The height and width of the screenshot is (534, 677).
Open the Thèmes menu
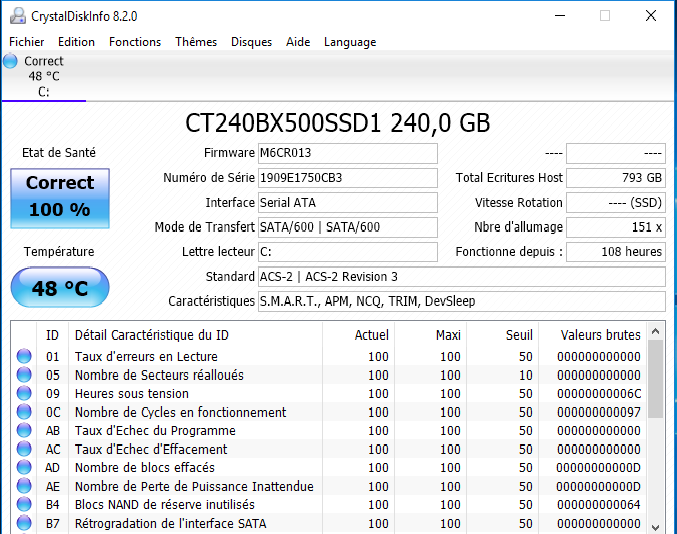pos(196,42)
